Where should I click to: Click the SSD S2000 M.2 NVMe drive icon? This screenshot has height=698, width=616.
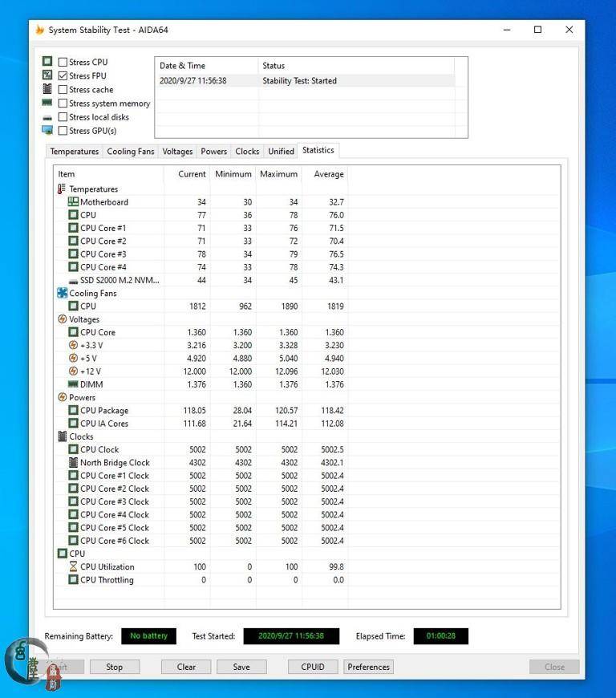(x=74, y=281)
